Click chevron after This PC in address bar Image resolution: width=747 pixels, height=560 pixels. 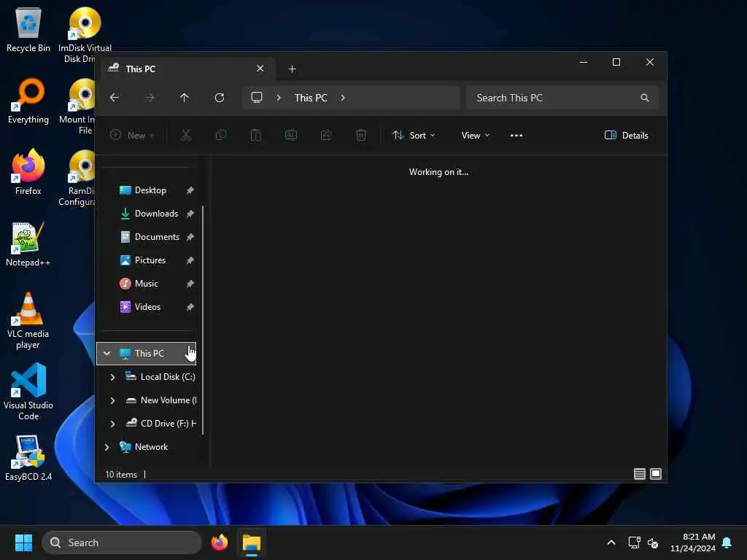[x=343, y=98]
